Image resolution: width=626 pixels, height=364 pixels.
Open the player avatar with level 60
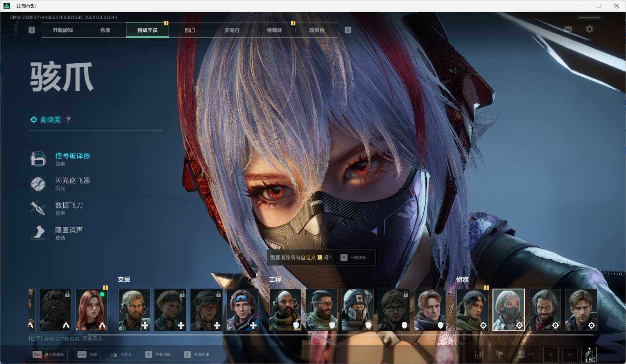[x=589, y=355]
